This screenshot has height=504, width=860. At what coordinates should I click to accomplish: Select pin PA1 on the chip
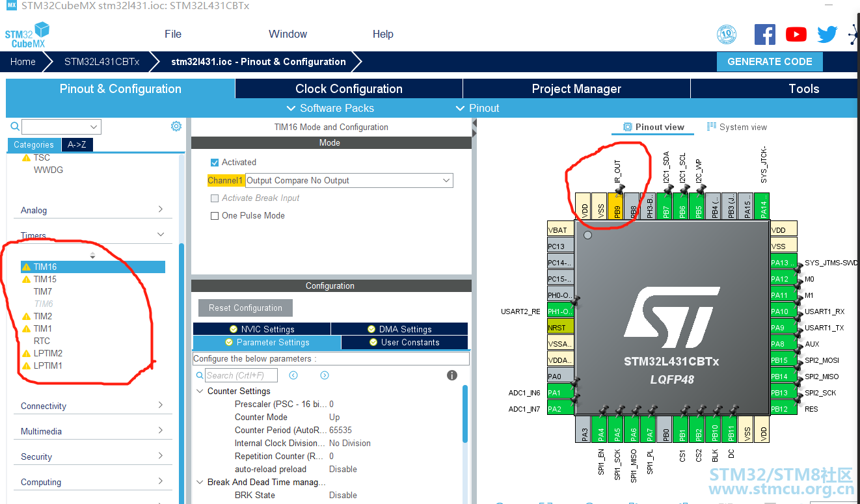point(561,393)
